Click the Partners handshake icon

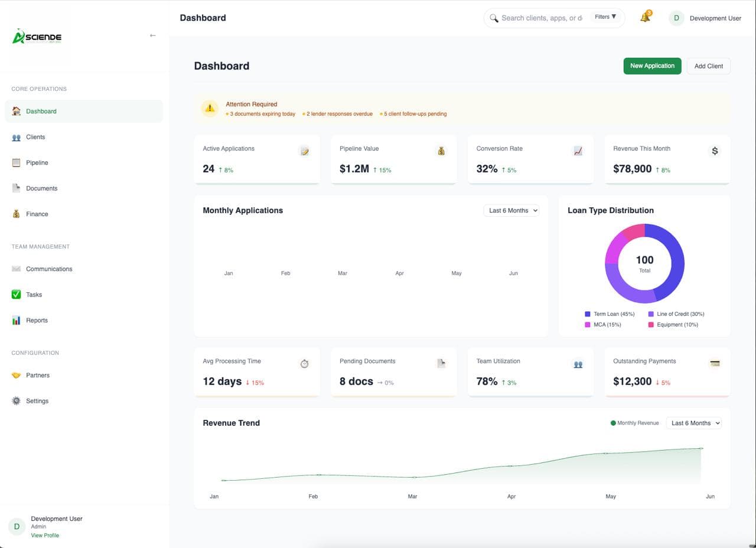tap(16, 375)
